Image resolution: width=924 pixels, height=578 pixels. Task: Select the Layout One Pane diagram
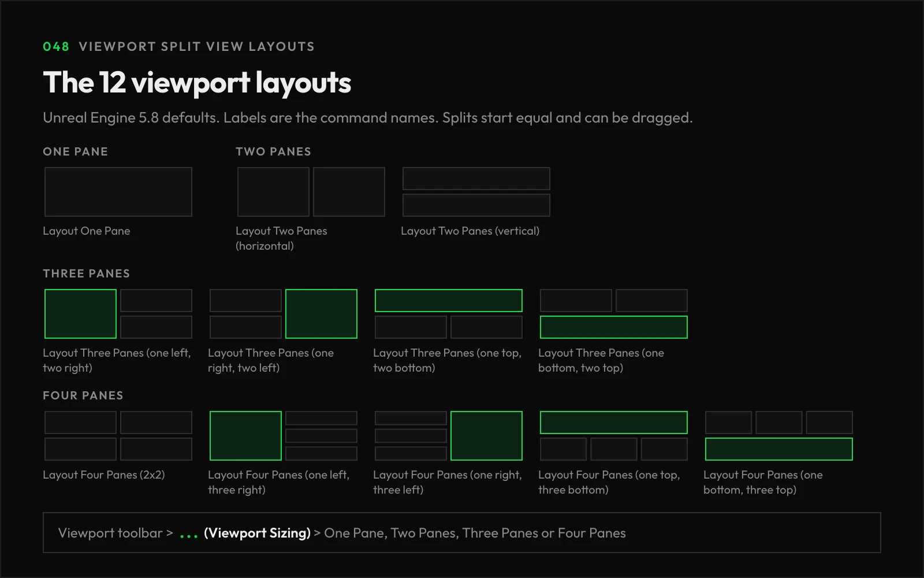coord(118,192)
